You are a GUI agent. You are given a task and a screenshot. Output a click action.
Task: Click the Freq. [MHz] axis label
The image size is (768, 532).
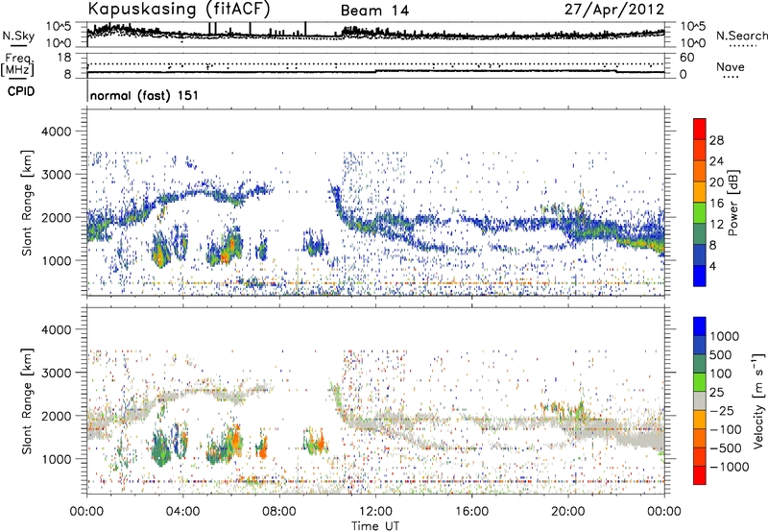[x=17, y=64]
